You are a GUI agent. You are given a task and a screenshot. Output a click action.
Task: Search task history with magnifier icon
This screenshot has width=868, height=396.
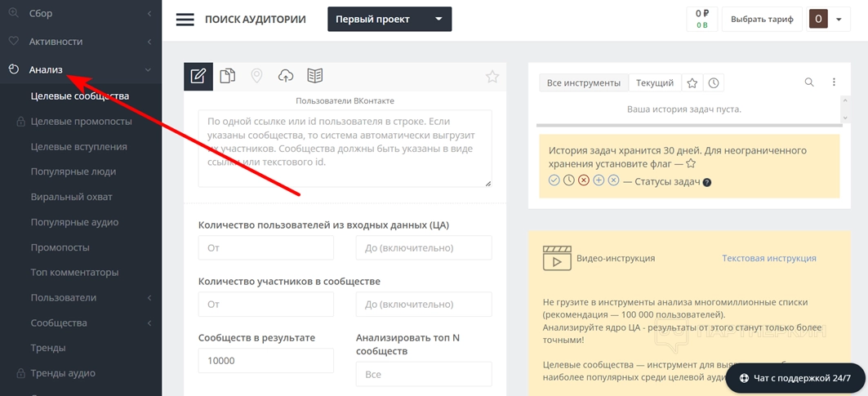tap(809, 82)
